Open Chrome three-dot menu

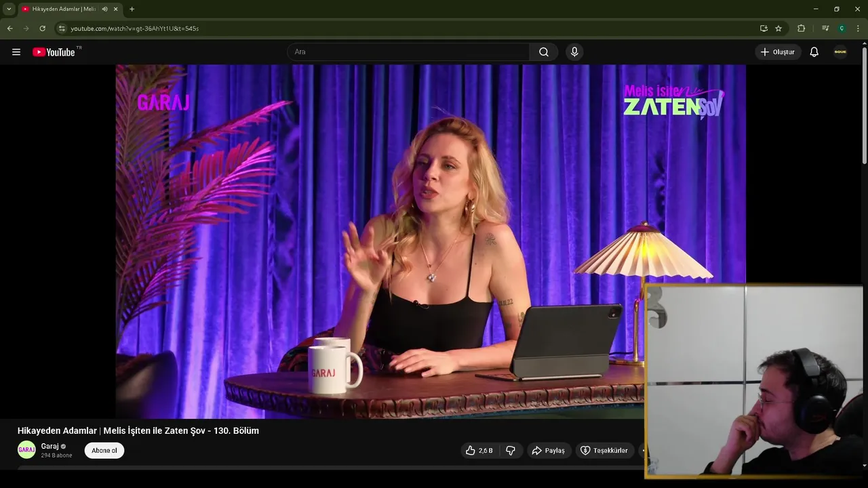point(858,28)
